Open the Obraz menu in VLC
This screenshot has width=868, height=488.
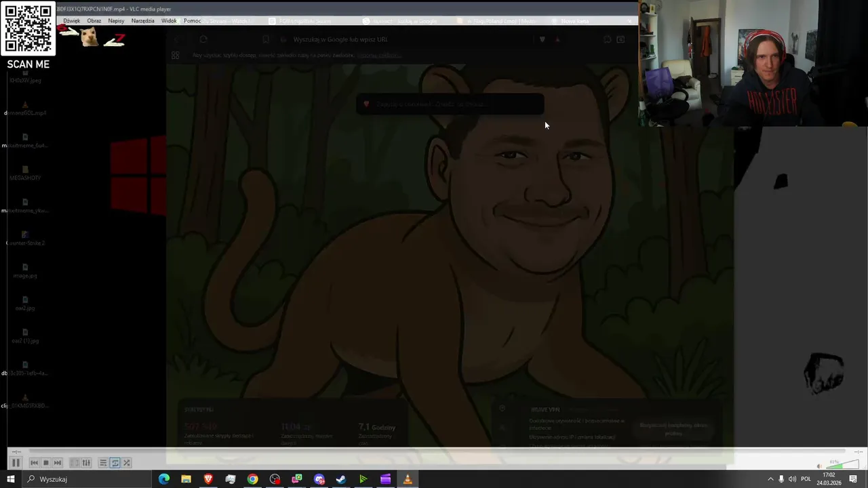[x=94, y=21]
